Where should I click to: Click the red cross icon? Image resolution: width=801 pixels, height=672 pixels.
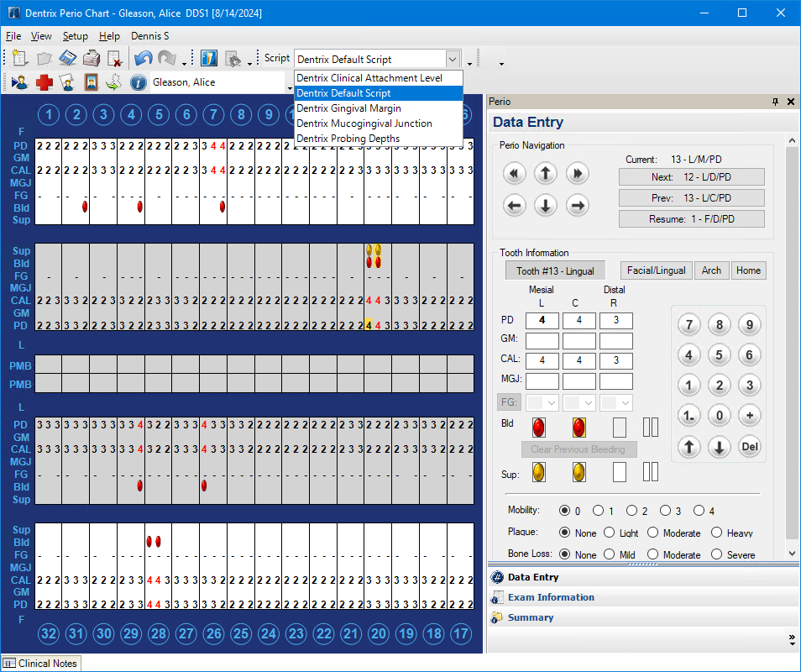tap(44, 82)
